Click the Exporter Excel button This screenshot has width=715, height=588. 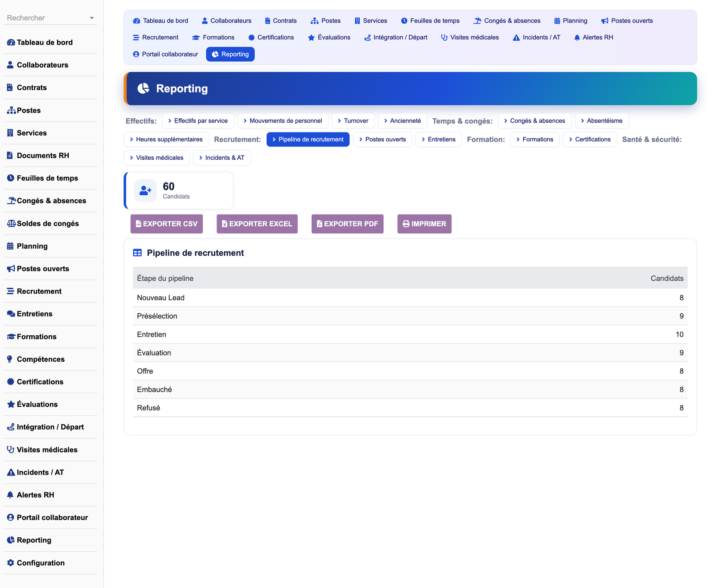(x=257, y=224)
